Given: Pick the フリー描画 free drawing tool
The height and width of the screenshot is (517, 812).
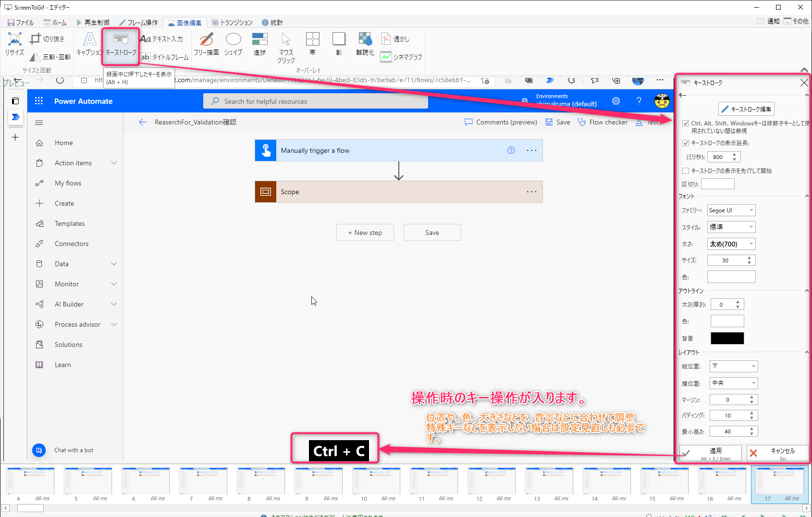Looking at the screenshot, I should tap(206, 44).
